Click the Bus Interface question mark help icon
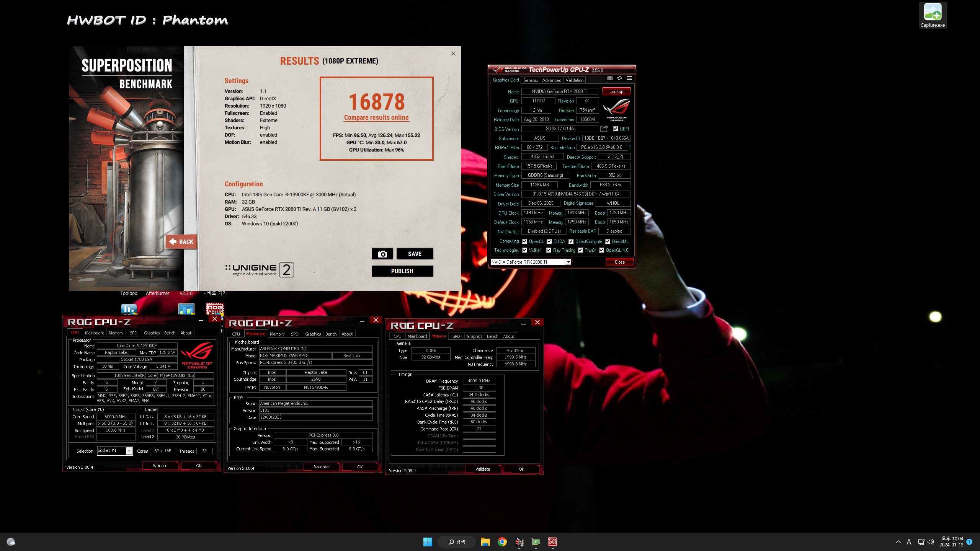Viewport: 980px width, 551px height. click(629, 147)
